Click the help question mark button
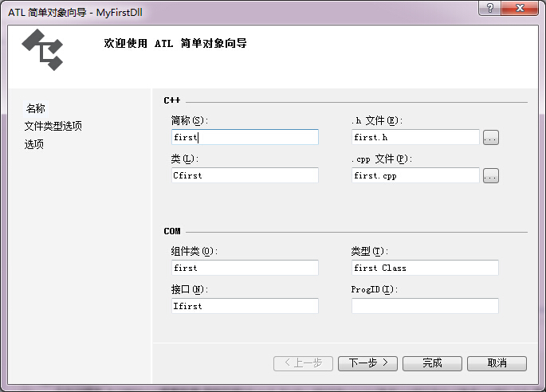 [490, 9]
